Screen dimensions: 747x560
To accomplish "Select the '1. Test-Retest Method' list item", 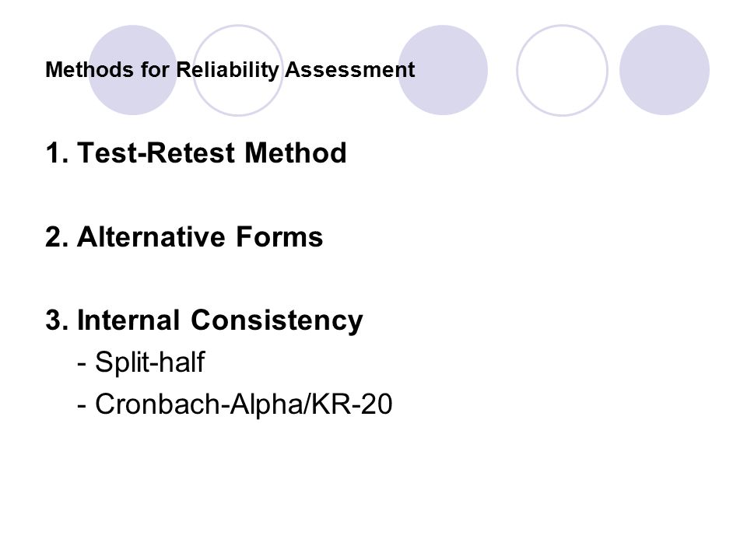I will point(196,153).
